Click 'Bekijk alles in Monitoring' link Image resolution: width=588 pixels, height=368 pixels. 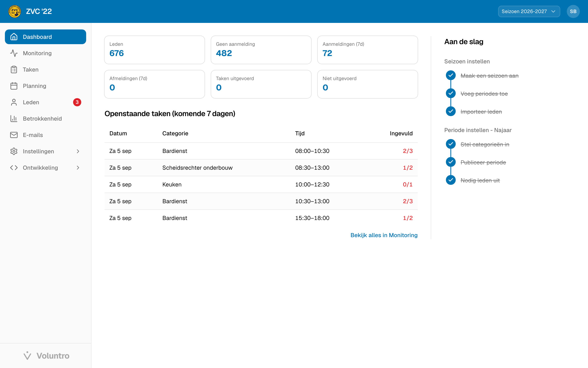[384, 235]
